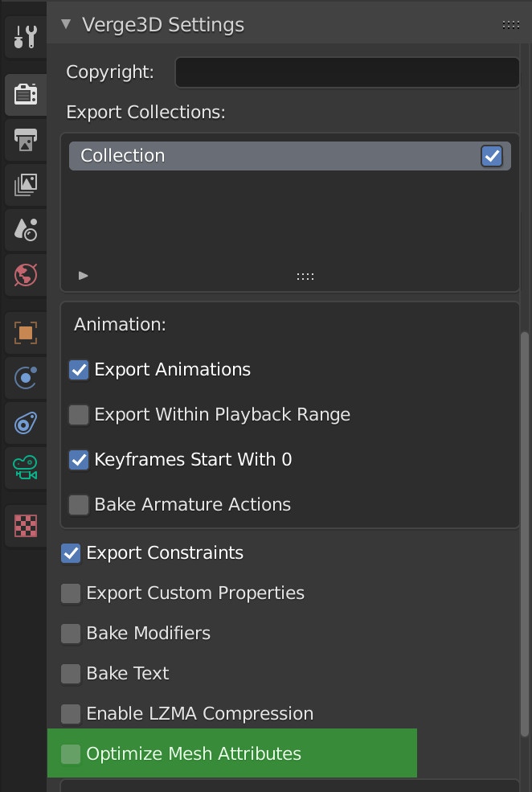Expand the collections list filter arrow

(84, 276)
